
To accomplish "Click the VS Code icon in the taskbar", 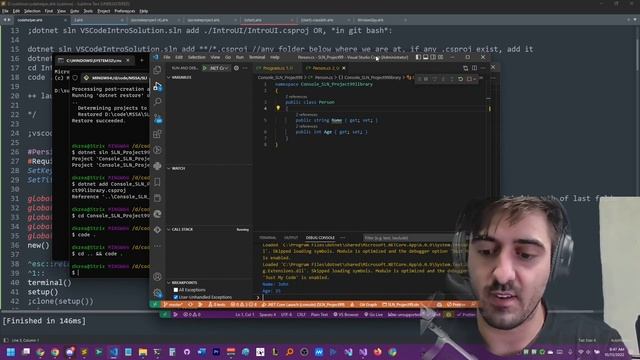I will (x=114, y=352).
